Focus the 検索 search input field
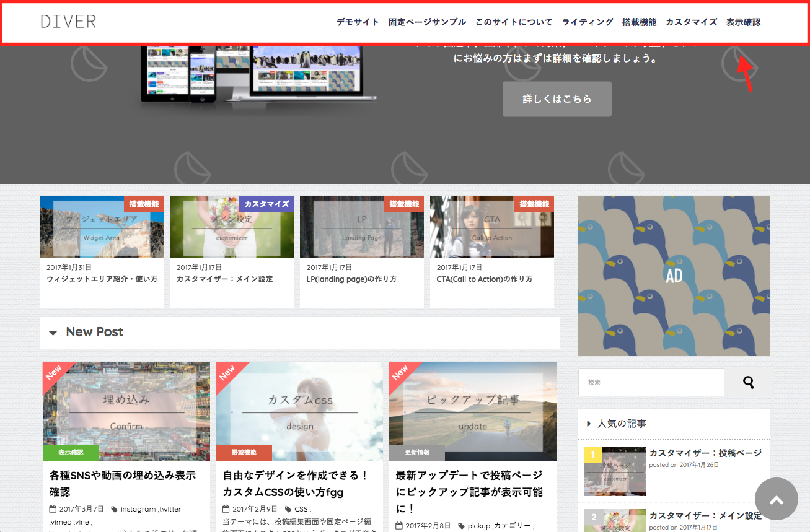This screenshot has height=532, width=810. 651,383
